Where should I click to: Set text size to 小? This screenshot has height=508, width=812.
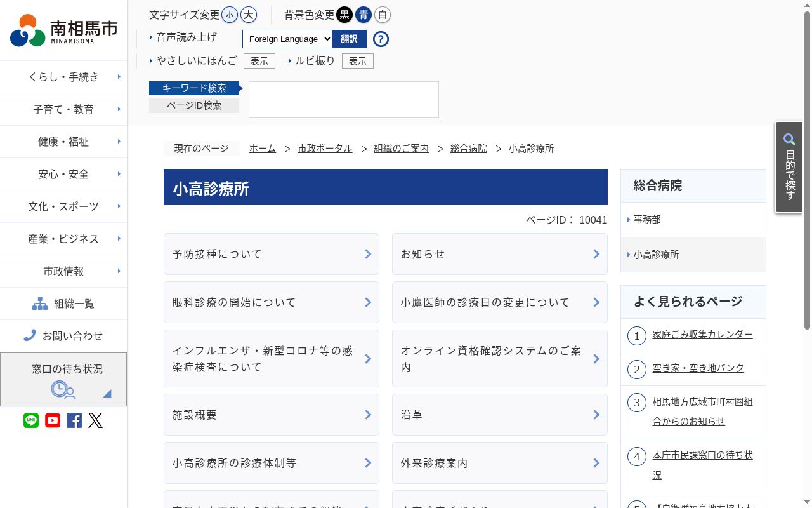click(x=230, y=15)
